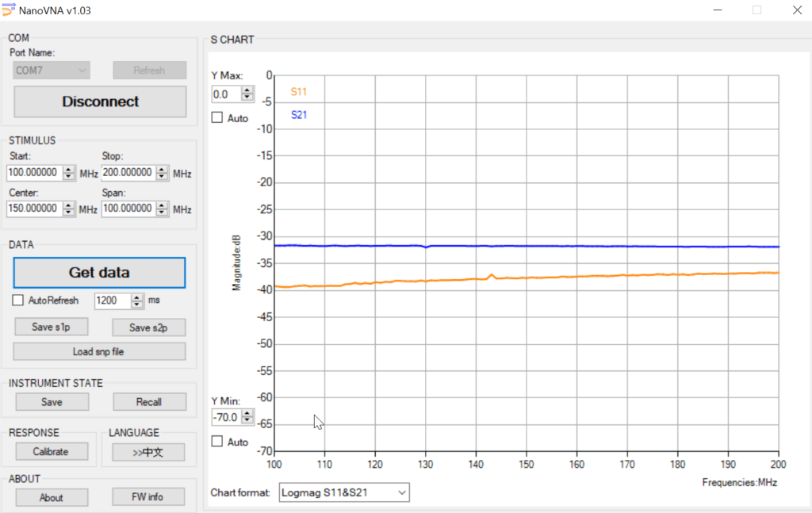
Task: Recall the instrument state
Action: coord(148,402)
